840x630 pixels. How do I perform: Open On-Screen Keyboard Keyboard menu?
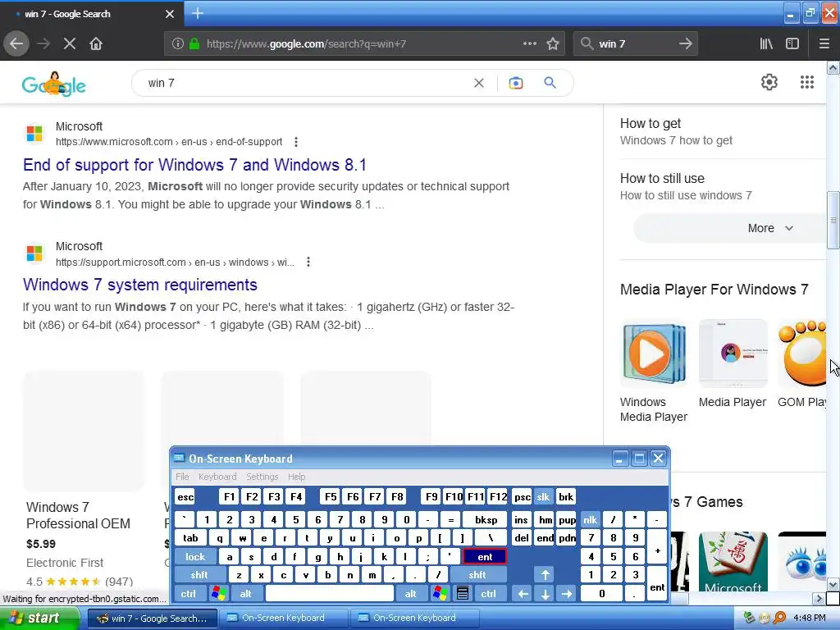(217, 477)
